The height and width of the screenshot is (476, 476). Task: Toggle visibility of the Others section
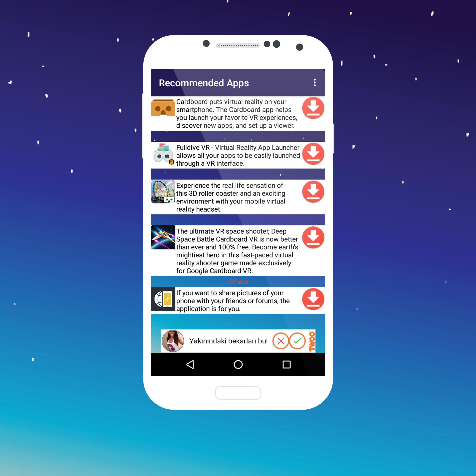239,281
